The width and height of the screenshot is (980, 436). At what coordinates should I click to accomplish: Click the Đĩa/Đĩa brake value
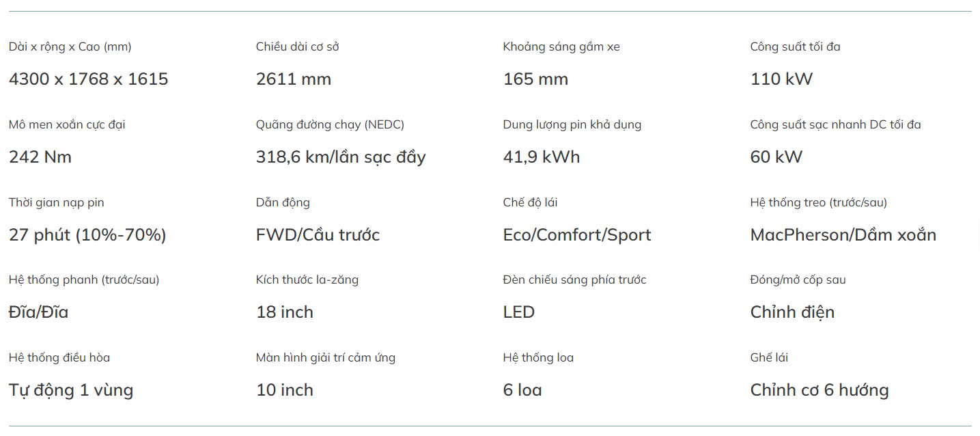tap(38, 312)
